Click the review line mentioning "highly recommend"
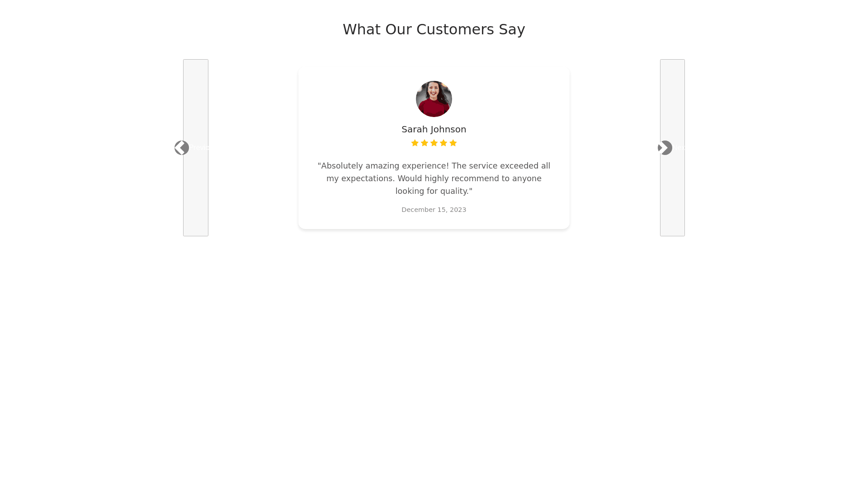The height and width of the screenshot is (488, 868). (x=434, y=178)
